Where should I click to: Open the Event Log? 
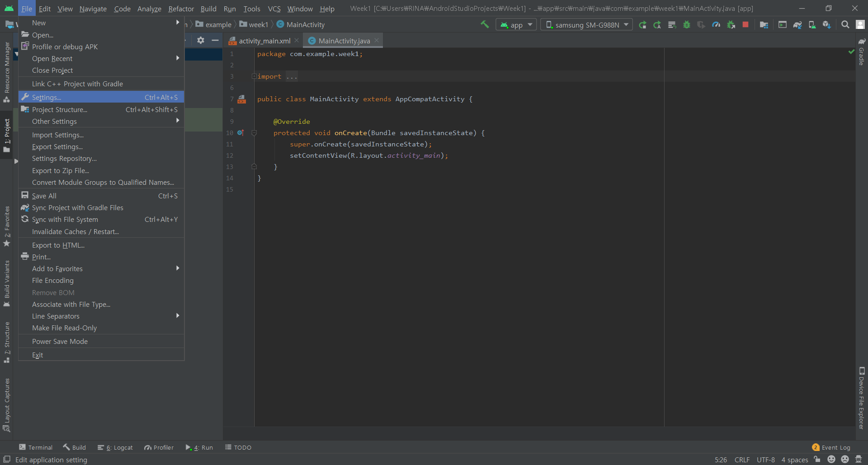pos(831,447)
